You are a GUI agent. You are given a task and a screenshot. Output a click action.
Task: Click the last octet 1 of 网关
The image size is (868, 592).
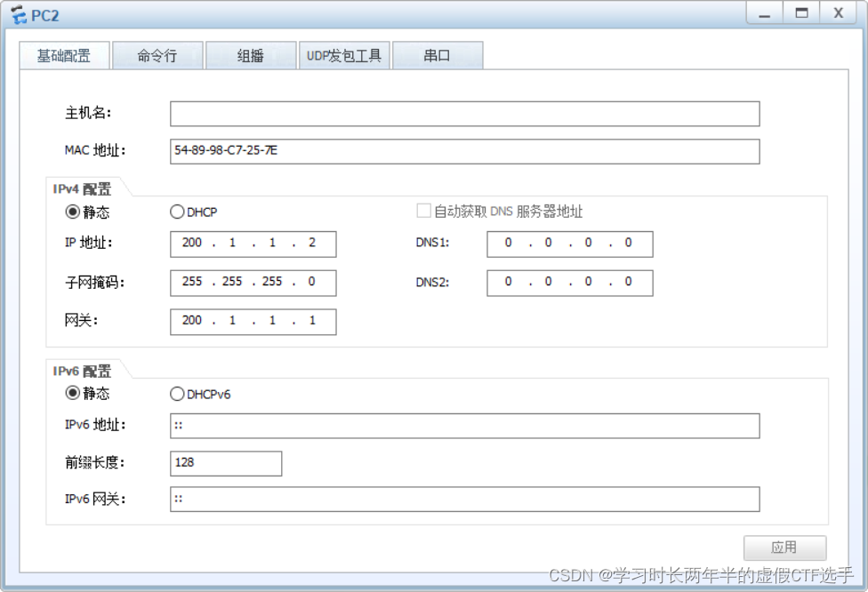tap(312, 320)
